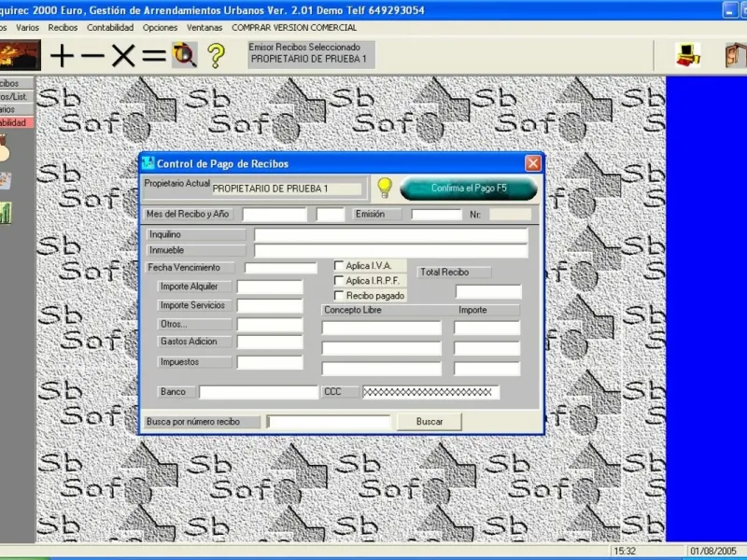Click the multiply X toolbar icon
Image resolution: width=747 pixels, height=560 pixels.
point(123,56)
